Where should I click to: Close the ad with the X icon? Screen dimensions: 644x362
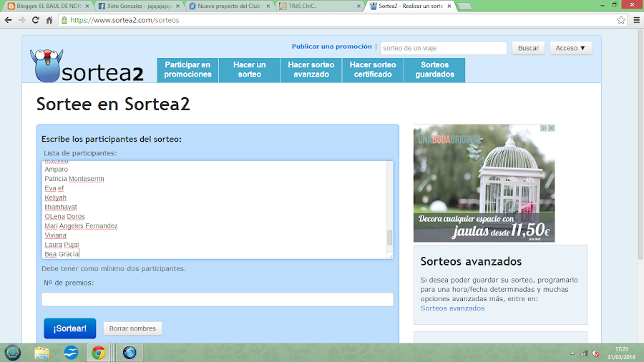[x=551, y=128]
